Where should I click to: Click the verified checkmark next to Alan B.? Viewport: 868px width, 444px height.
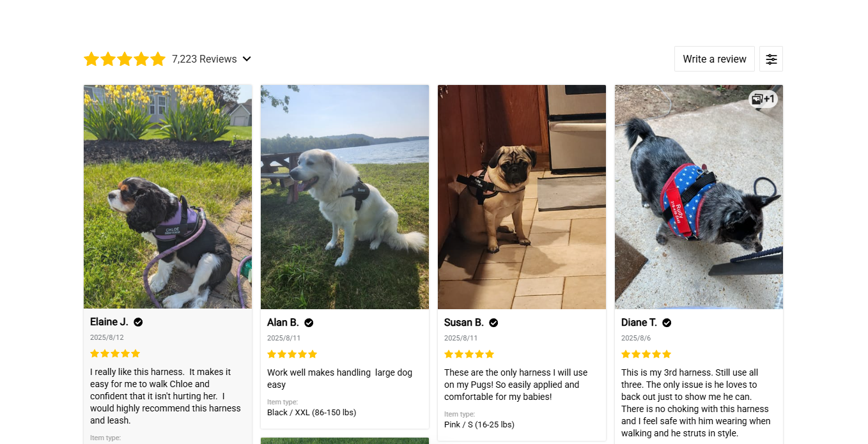click(x=309, y=323)
